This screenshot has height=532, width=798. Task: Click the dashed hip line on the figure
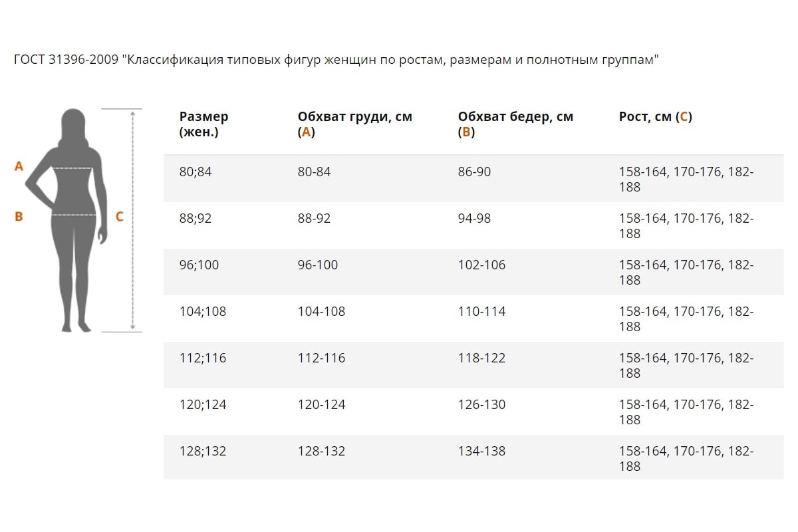pos(73,215)
